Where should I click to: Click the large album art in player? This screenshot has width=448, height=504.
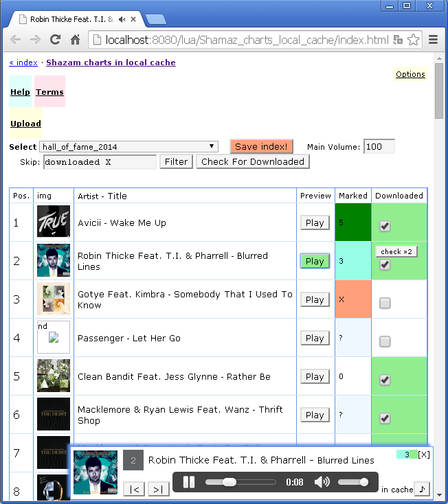[96, 472]
